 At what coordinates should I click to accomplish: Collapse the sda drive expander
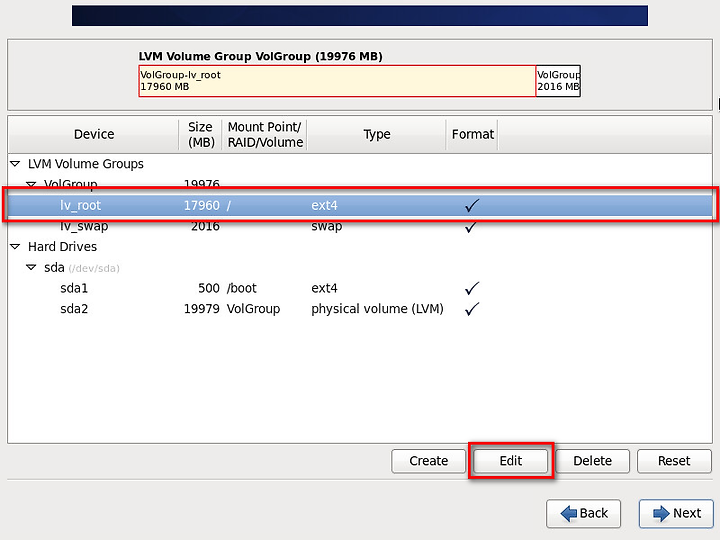pos(31,267)
